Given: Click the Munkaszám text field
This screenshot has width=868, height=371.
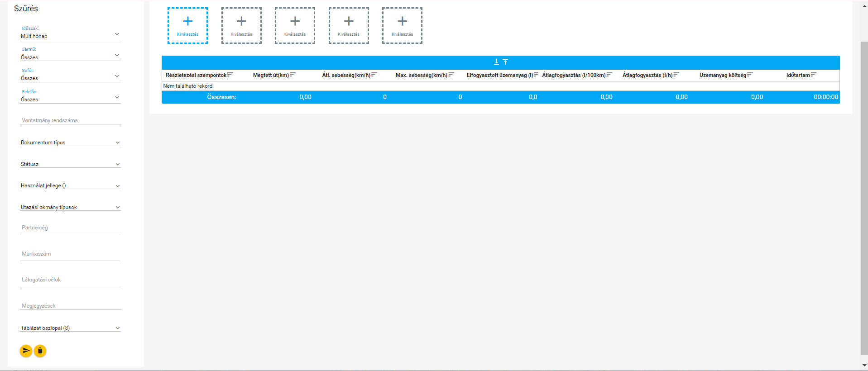Looking at the screenshot, I should 70,254.
